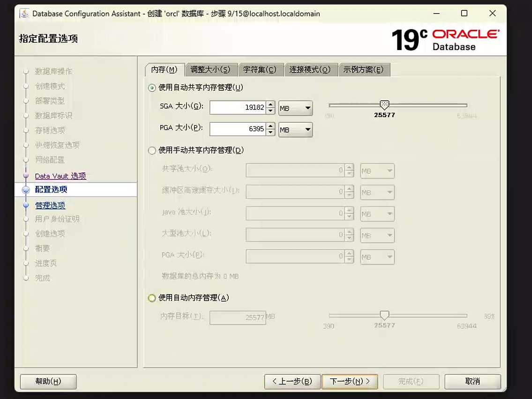Click the manual-management PGA 大小 field showing 0

(295, 257)
